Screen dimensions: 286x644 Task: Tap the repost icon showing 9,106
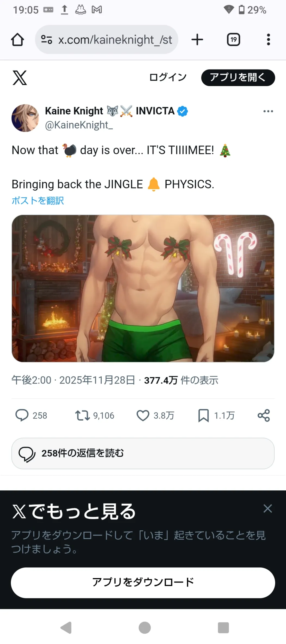coord(83,415)
